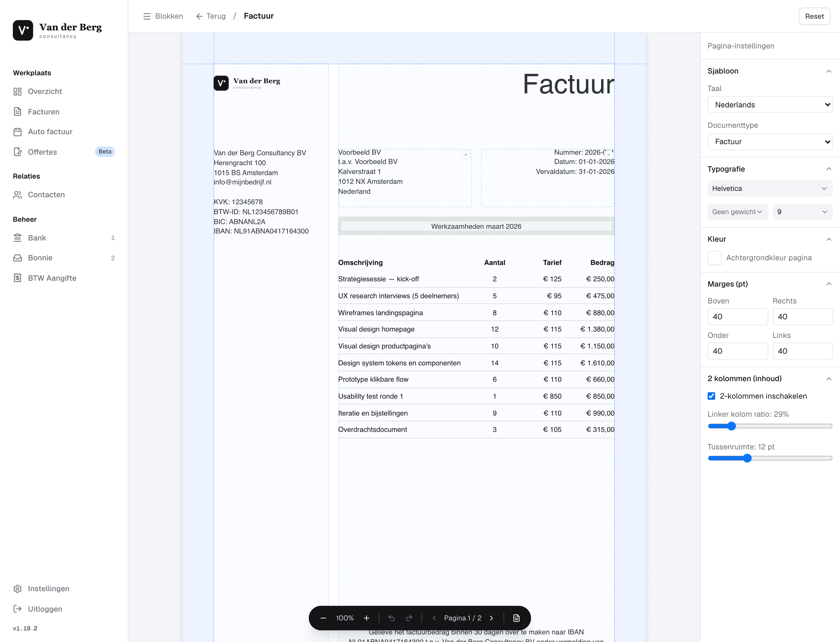Click the Uitloggen exit icon
This screenshot has width=840, height=642.
17,609
